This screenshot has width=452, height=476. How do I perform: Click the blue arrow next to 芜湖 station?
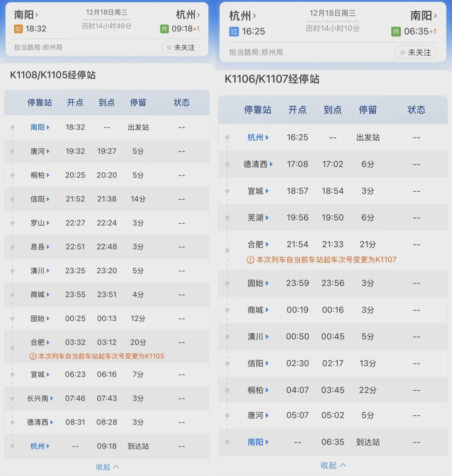[x=267, y=218]
